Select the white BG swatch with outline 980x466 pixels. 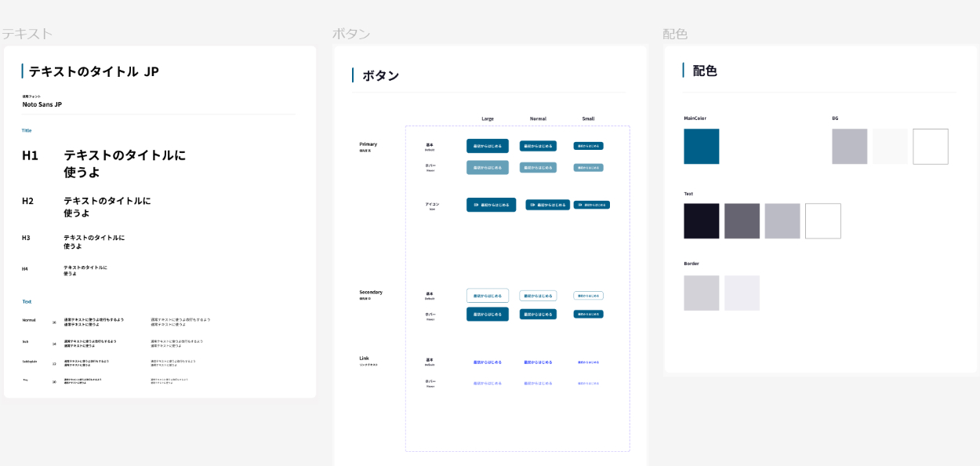tap(930, 147)
